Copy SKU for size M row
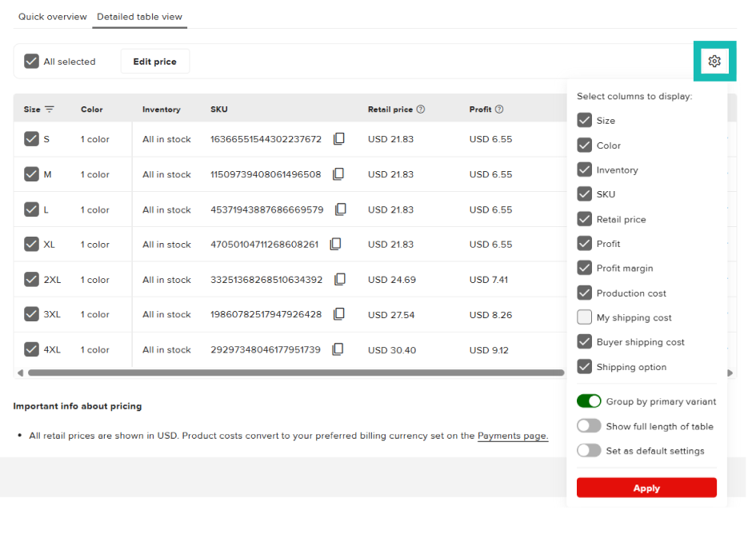Image resolution: width=756 pixels, height=534 pixels. coord(338,174)
